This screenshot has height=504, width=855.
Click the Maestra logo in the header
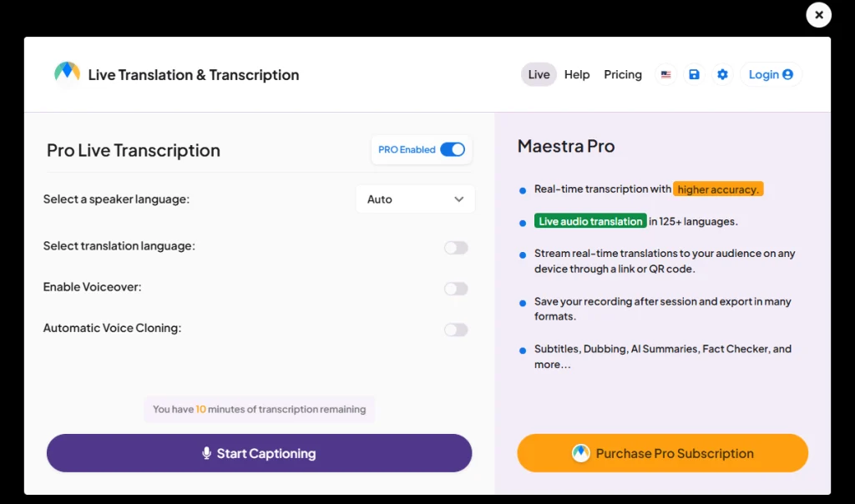(x=67, y=73)
